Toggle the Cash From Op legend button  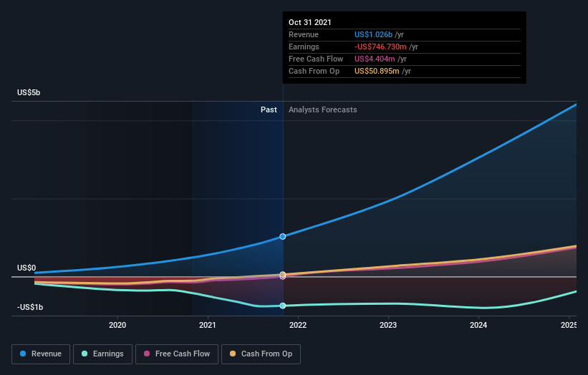click(x=261, y=354)
